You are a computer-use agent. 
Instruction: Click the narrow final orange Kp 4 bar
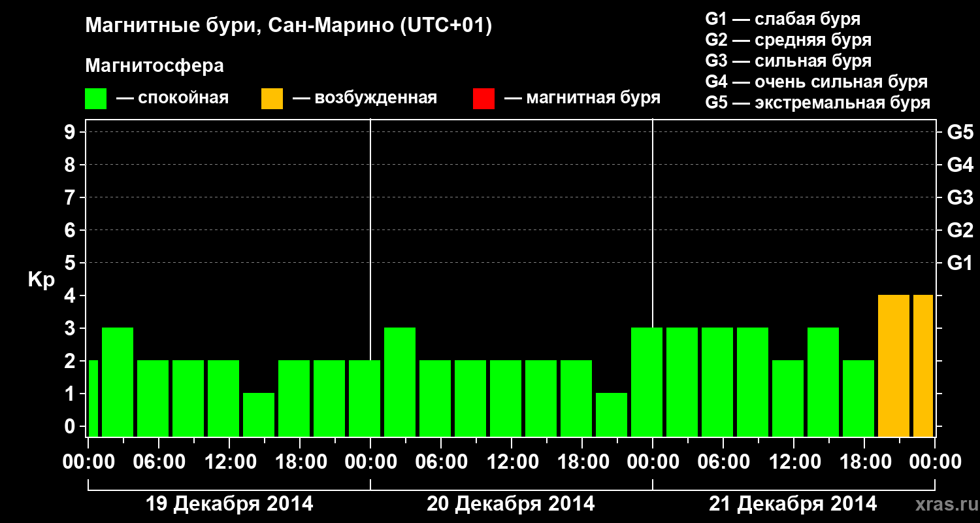coord(923,365)
